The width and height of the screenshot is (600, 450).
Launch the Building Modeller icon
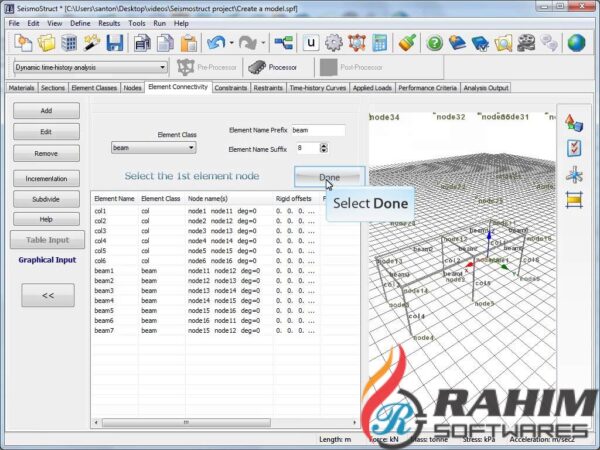coord(69,43)
